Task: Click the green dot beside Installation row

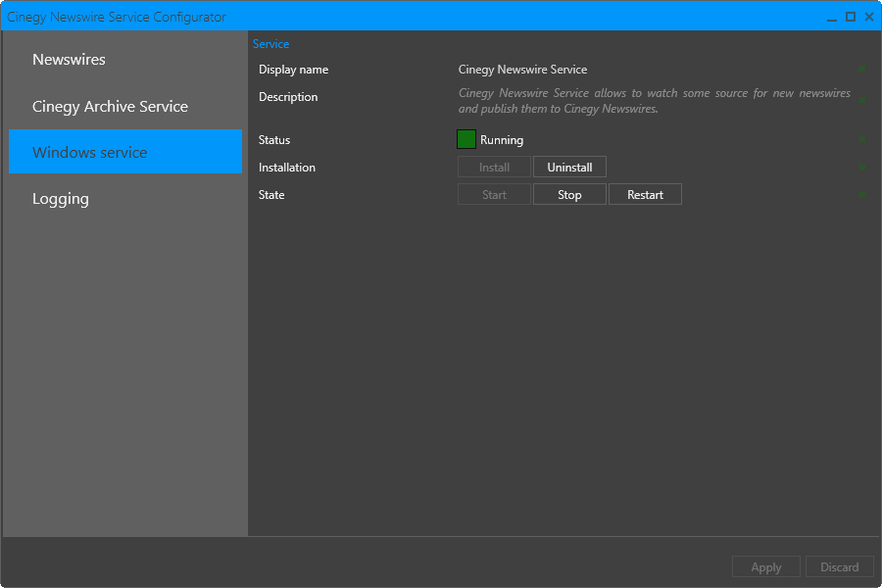Action: [862, 167]
